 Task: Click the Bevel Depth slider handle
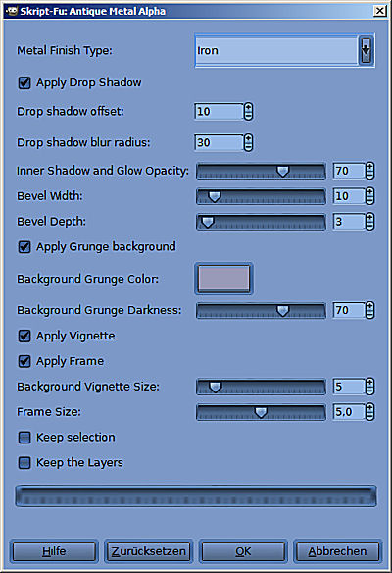coord(208,222)
